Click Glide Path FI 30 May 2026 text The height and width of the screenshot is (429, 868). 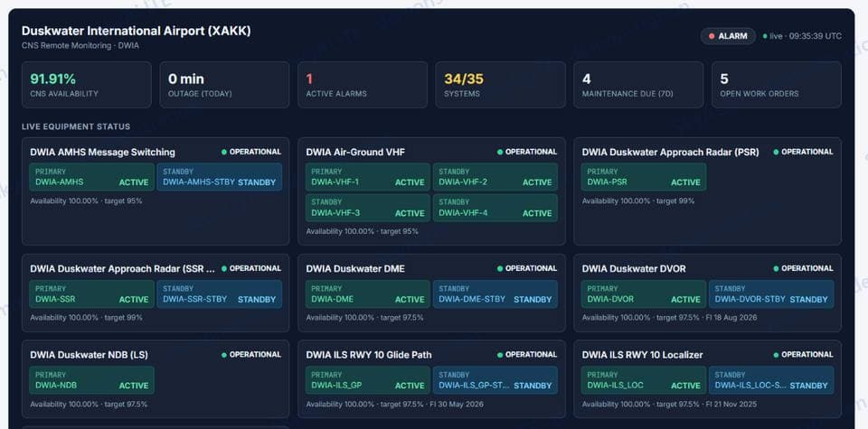(395, 405)
